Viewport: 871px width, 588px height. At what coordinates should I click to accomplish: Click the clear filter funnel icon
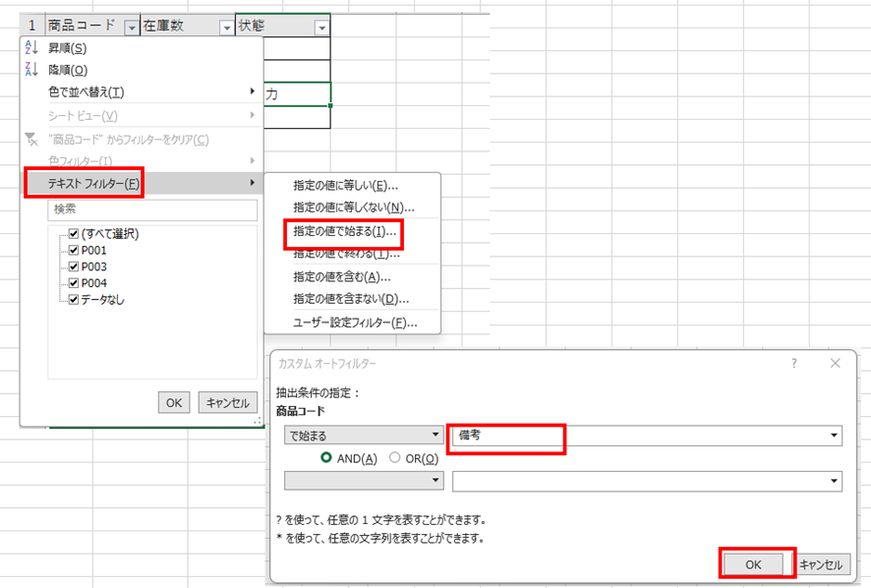point(30,140)
